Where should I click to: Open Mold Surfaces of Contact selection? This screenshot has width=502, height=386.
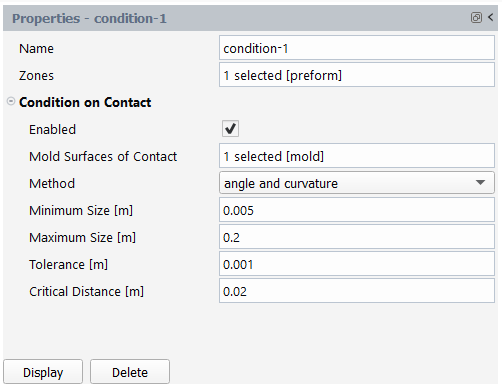pos(357,156)
